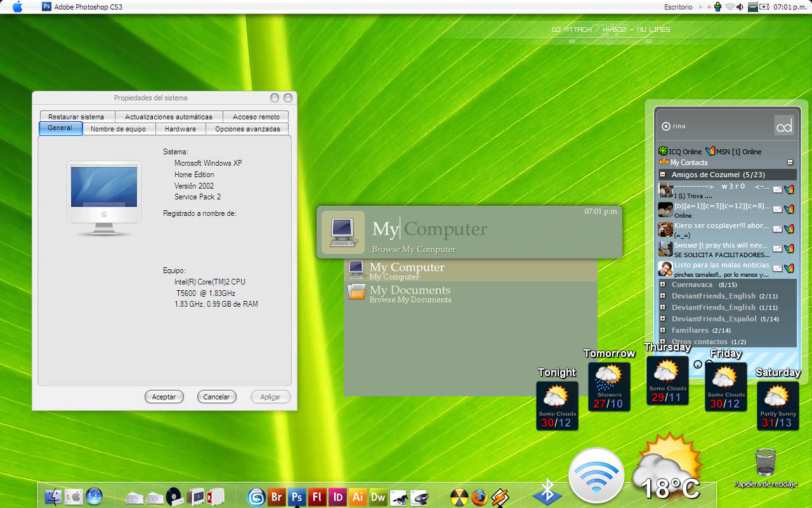Switch to the Actualizaciones automáticas tab

169,117
